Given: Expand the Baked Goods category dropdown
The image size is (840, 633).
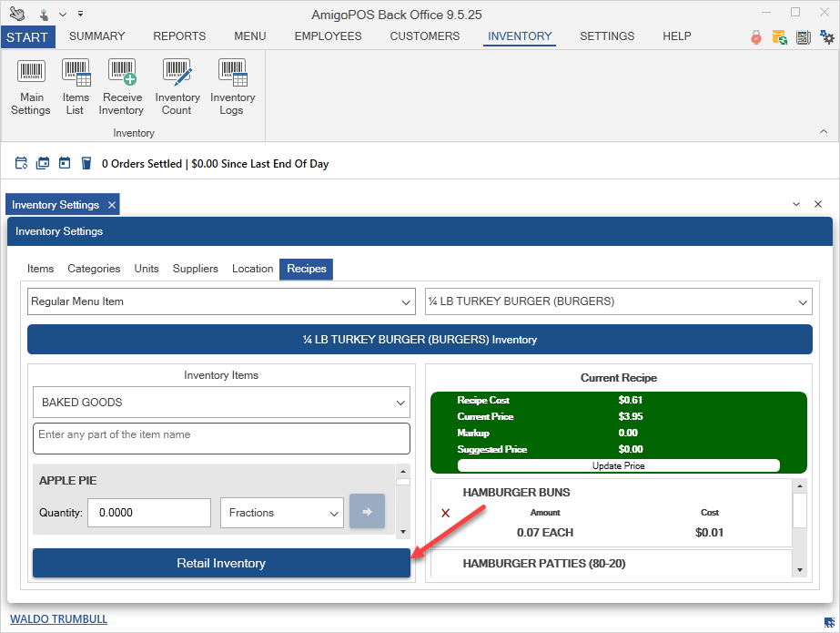Looking at the screenshot, I should click(221, 403).
